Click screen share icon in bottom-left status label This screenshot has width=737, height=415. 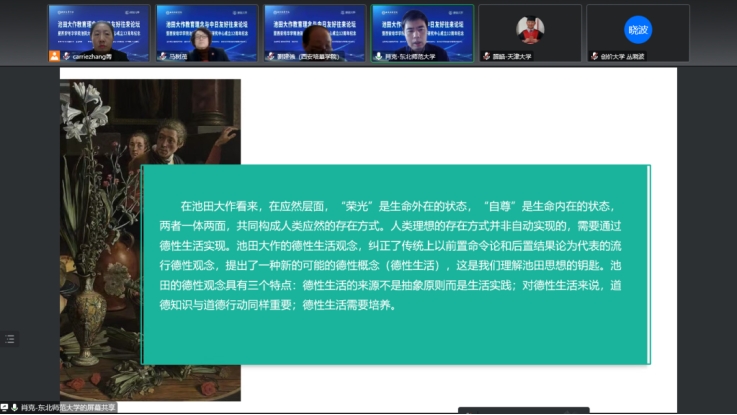point(6,408)
